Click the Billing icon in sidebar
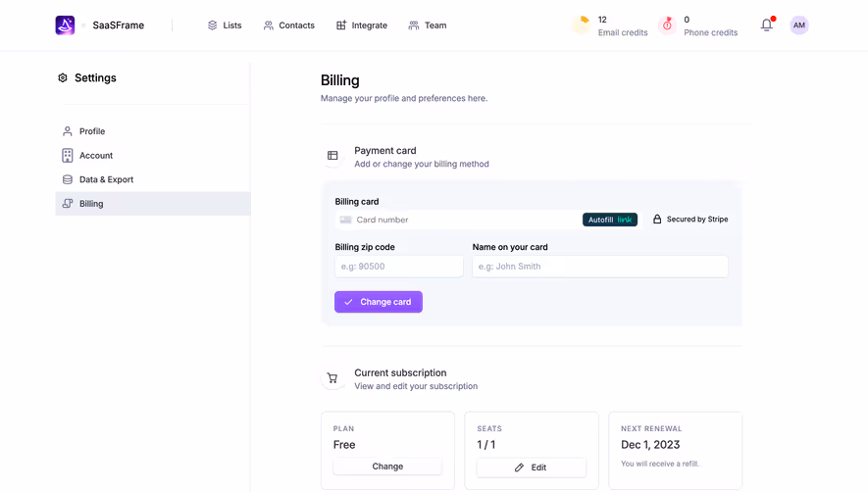Screen dimensions: 868x492 pos(68,204)
